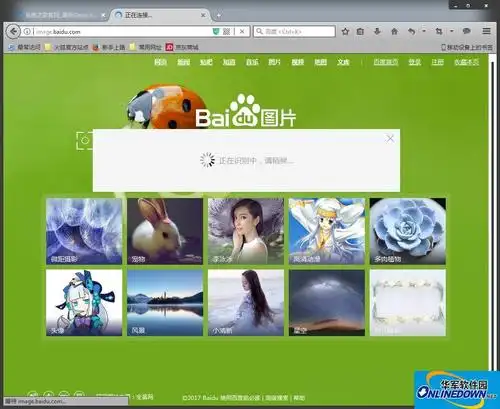Viewport: 500px width, 409px height.
Task: Open the hamburger menu of the browser
Action: click(x=486, y=31)
